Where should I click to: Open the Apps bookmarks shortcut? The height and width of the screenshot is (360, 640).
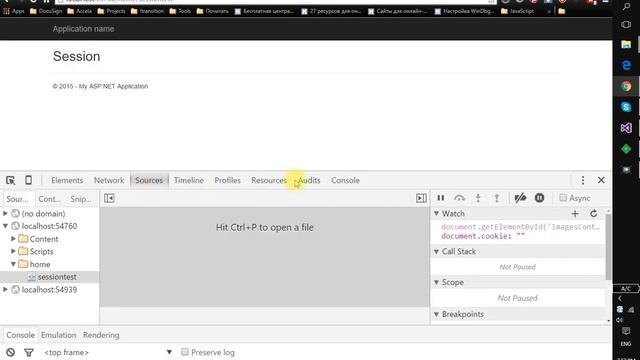[14, 11]
